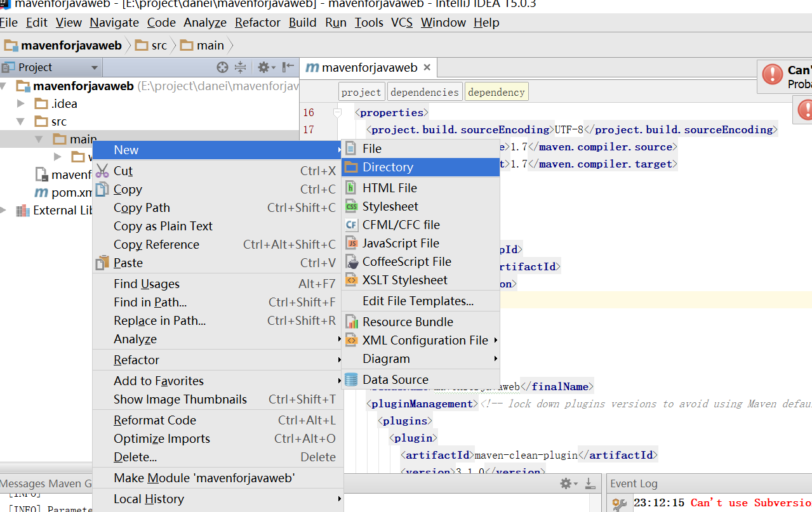Hide the Project tool window
The height and width of the screenshot is (512, 812).
click(288, 67)
